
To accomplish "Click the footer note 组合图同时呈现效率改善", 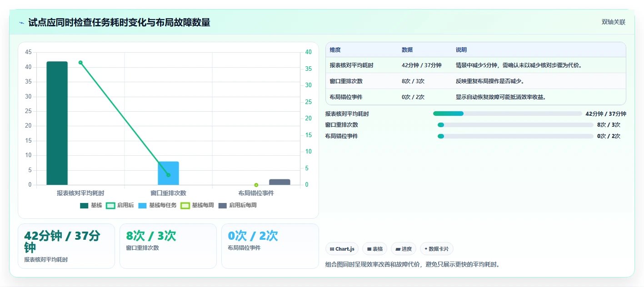I will [413, 264].
